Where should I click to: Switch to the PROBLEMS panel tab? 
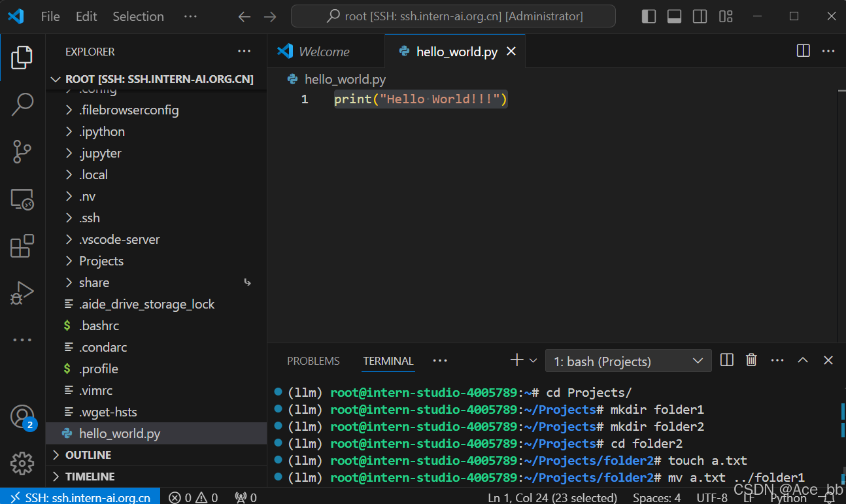tap(314, 361)
